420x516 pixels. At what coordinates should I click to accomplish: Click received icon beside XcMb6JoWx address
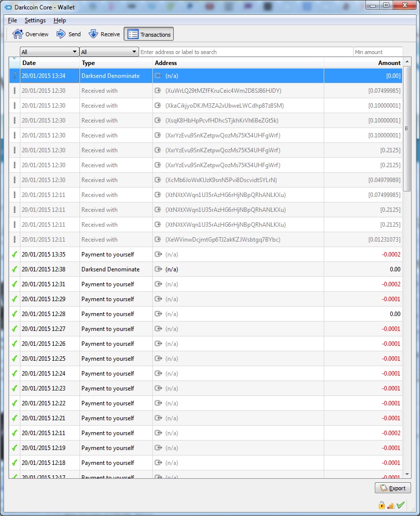(158, 180)
